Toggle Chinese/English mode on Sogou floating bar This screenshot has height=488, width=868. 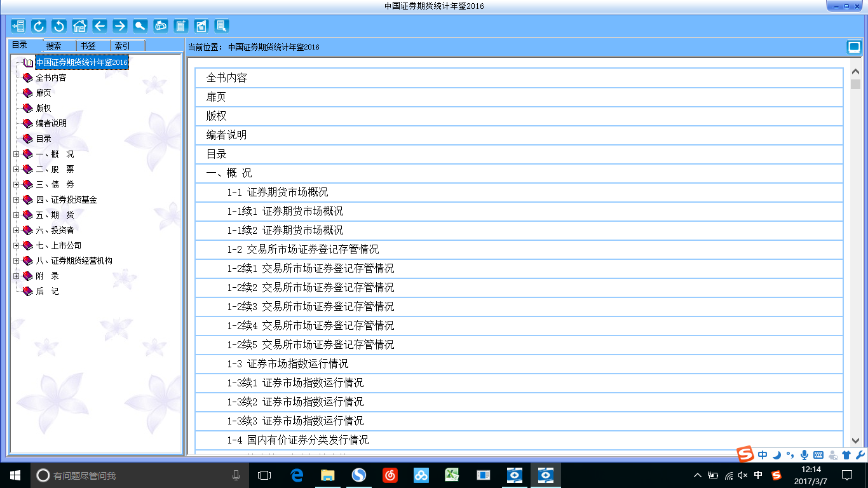(763, 455)
